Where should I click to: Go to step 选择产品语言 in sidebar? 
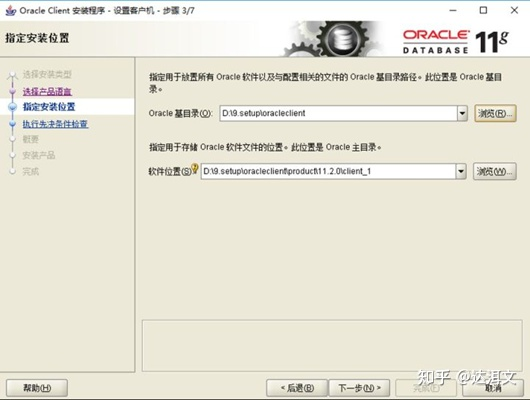[47, 91]
